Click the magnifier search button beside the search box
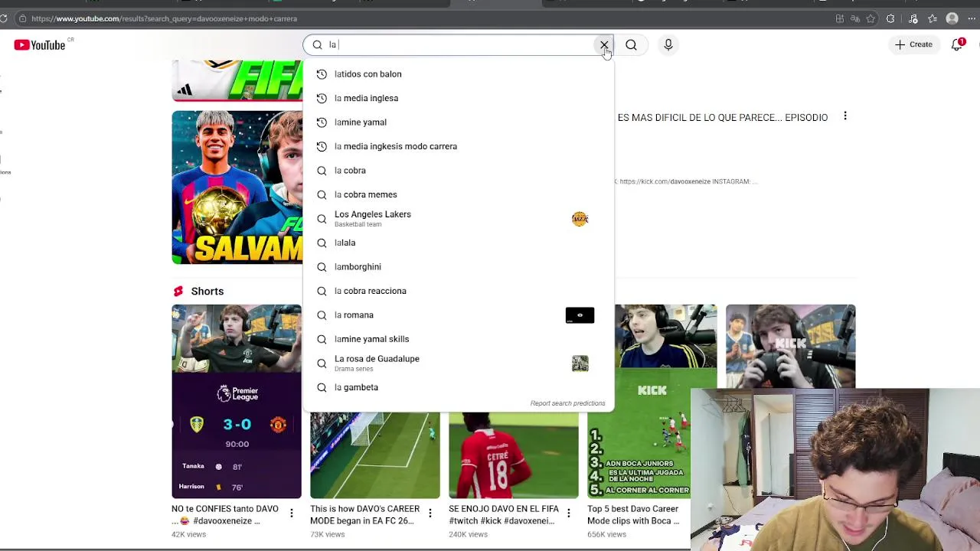980x551 pixels. coord(631,45)
